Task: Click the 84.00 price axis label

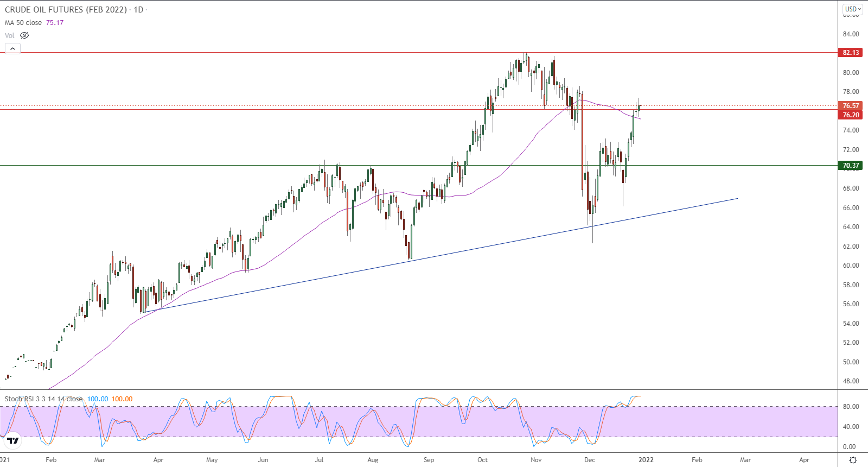Action: [851, 34]
